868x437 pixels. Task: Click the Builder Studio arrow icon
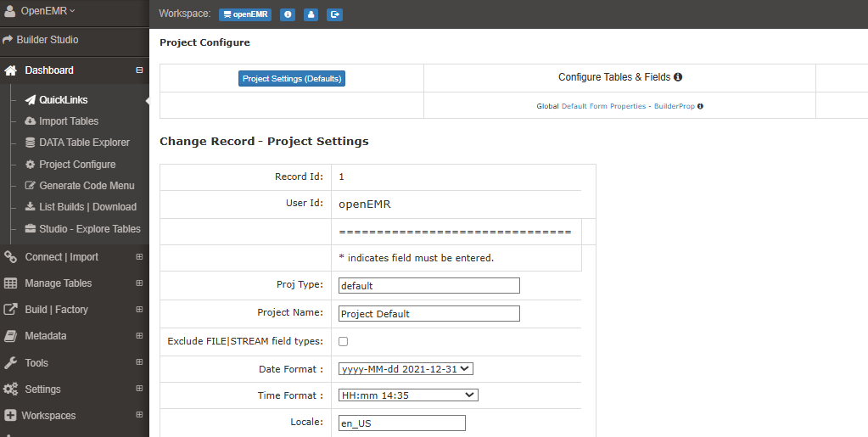click(8, 40)
